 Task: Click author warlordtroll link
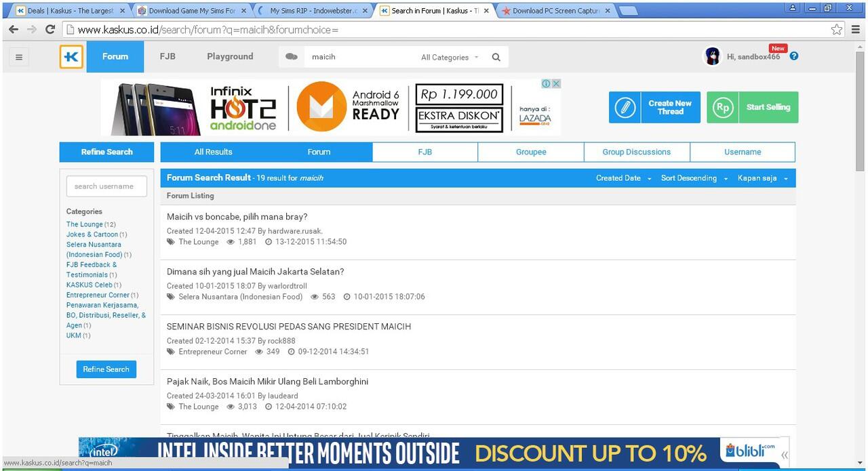(x=288, y=286)
